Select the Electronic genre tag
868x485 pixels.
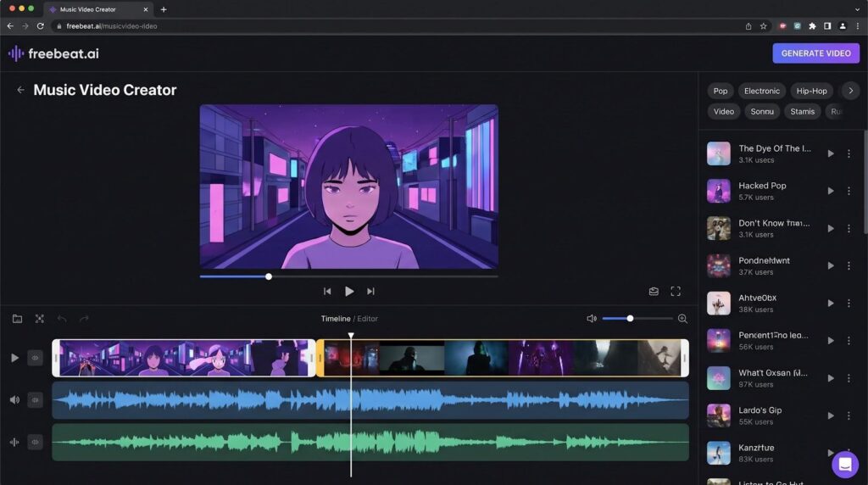click(x=762, y=91)
